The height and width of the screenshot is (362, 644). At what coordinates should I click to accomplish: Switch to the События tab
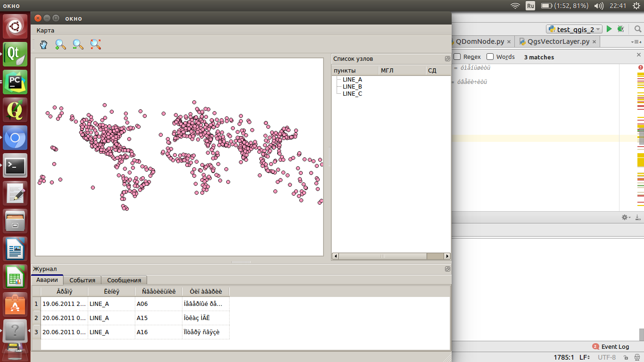coord(82,280)
